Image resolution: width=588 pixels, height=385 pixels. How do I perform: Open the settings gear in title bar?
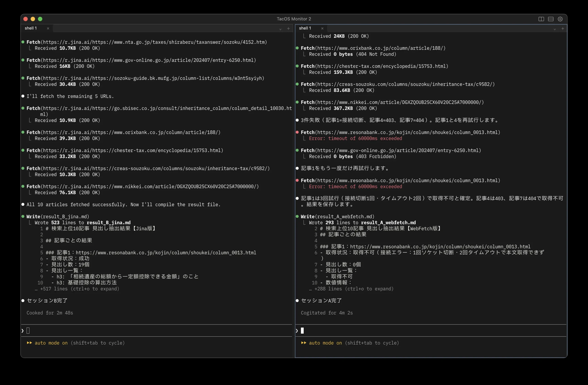pyautogui.click(x=560, y=19)
